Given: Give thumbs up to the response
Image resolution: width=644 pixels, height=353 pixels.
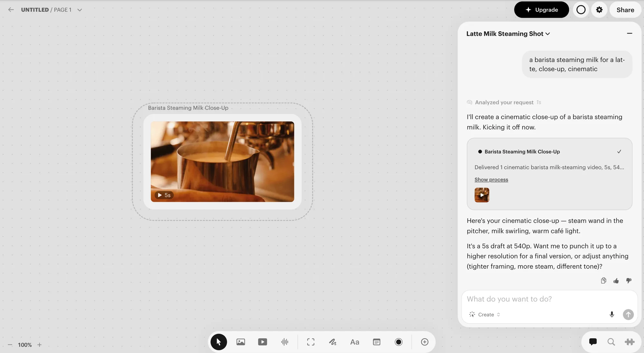Looking at the screenshot, I should [x=616, y=281].
